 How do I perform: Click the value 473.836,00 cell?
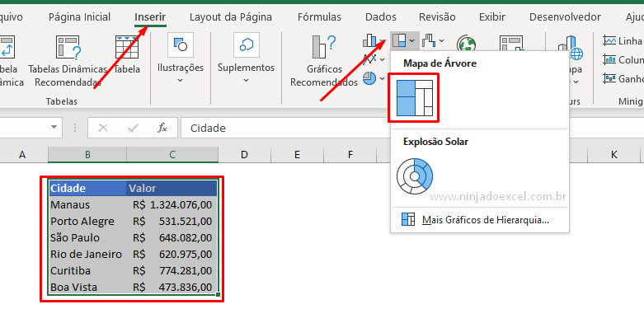click(172, 287)
